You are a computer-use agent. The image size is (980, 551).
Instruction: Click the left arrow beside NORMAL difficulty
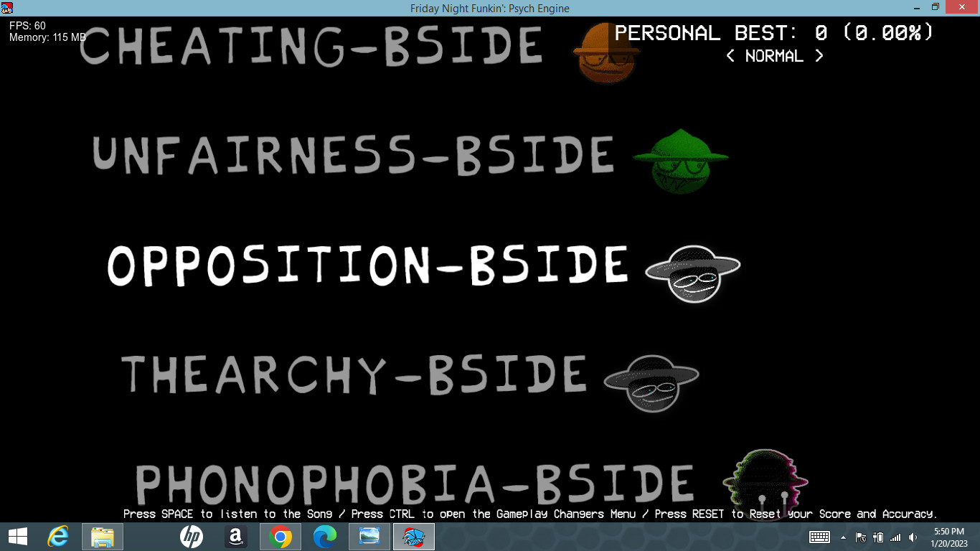click(730, 56)
